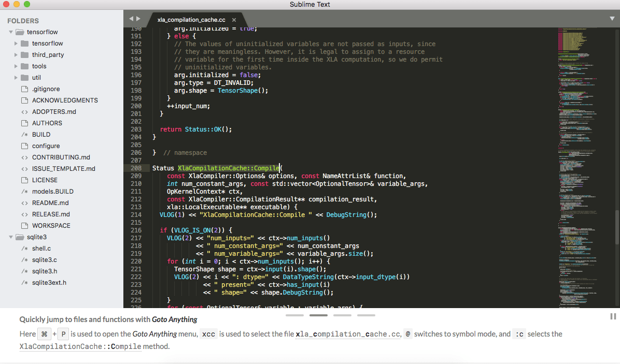
Task: Pause the tutorial slideshow
Action: pyautogui.click(x=613, y=316)
